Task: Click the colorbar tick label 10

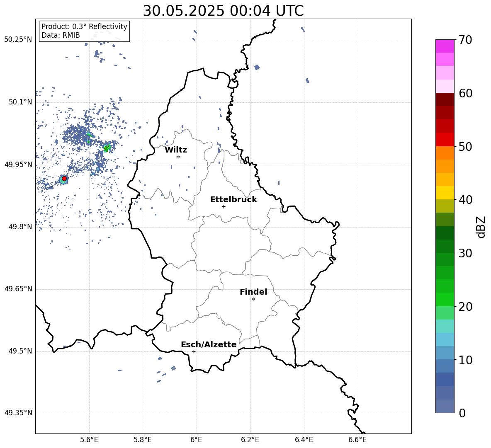Action: pos(465,360)
